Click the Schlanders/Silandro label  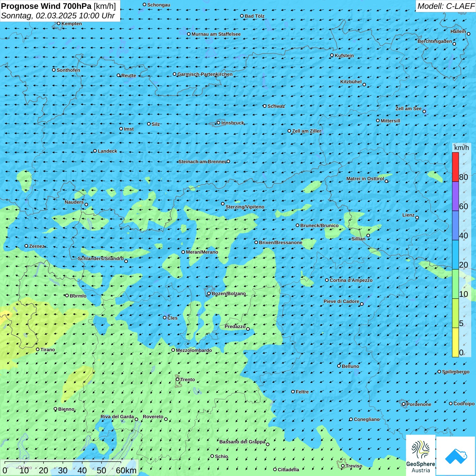coord(101,258)
